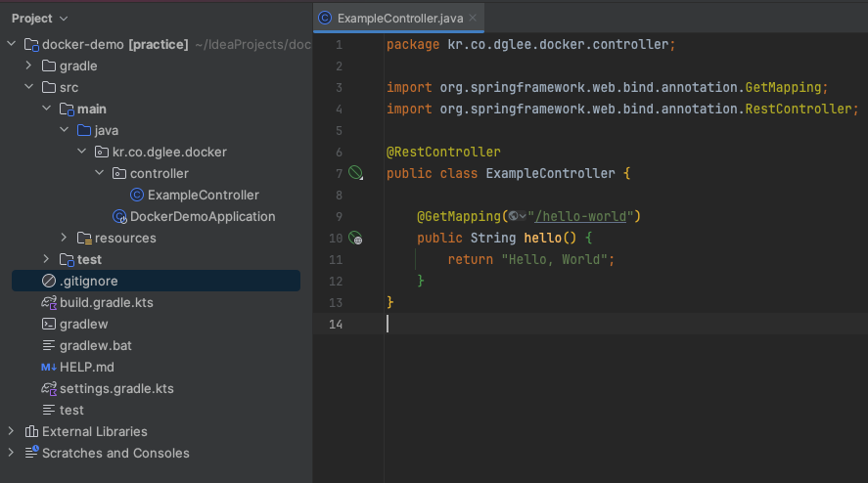Click the package declaration on line 1

click(530, 44)
